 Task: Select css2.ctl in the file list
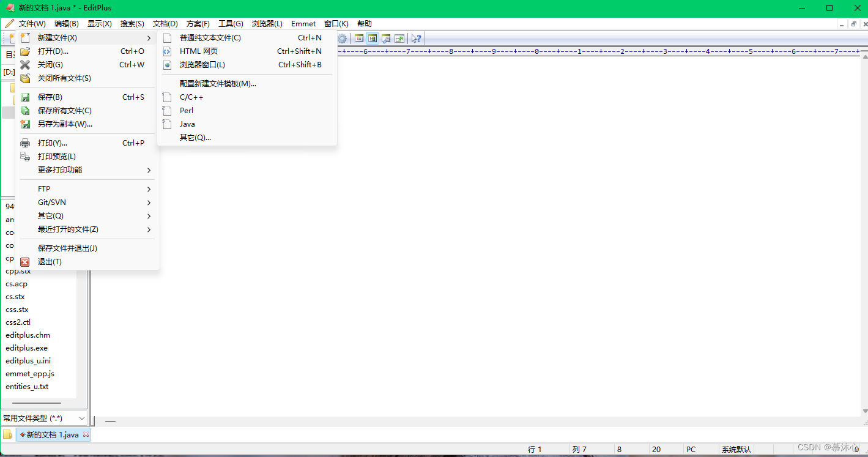tap(18, 322)
